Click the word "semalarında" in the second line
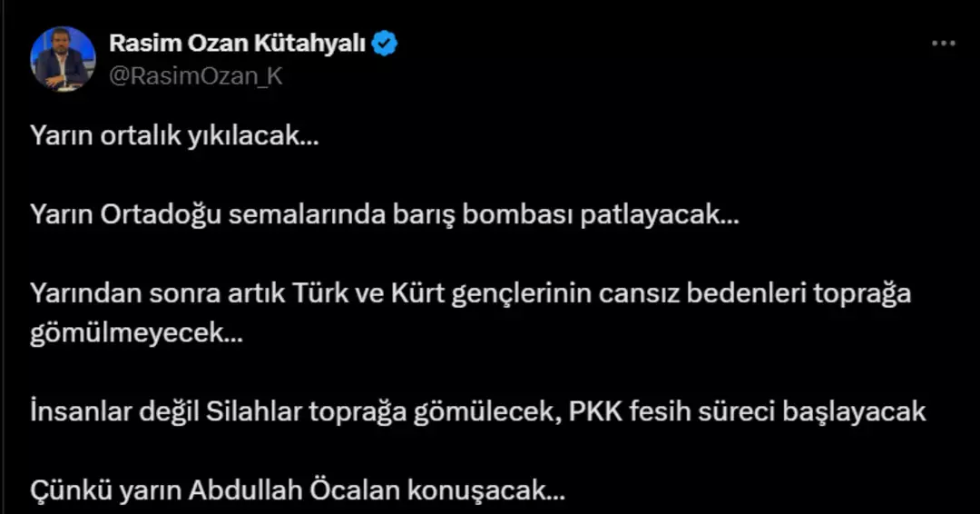Screen dimensions: 980x514 click(x=307, y=214)
